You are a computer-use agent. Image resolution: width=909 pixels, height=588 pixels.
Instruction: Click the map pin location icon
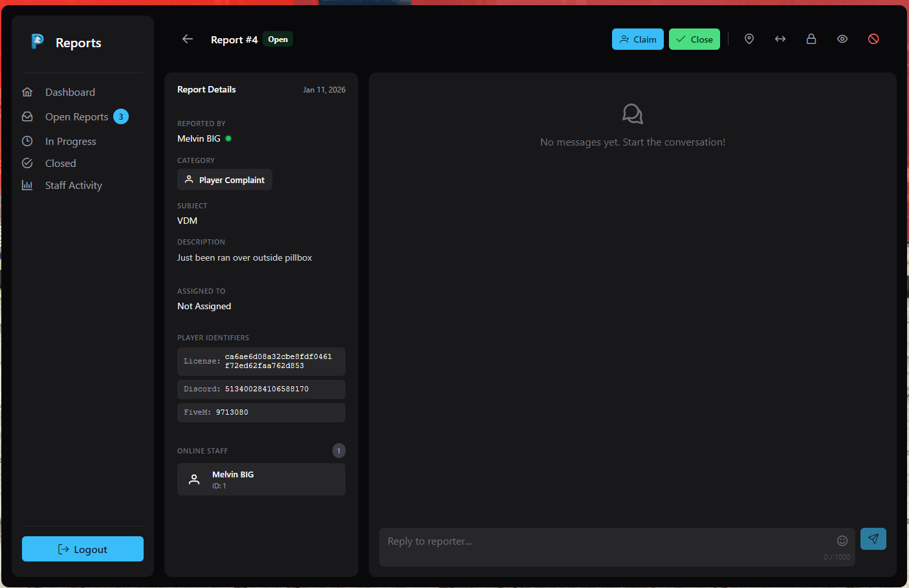[x=749, y=39]
